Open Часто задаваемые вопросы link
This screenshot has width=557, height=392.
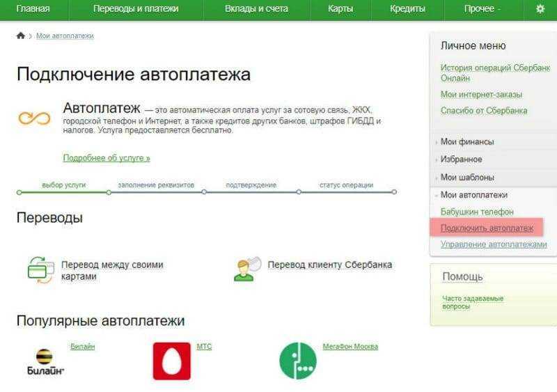473,302
